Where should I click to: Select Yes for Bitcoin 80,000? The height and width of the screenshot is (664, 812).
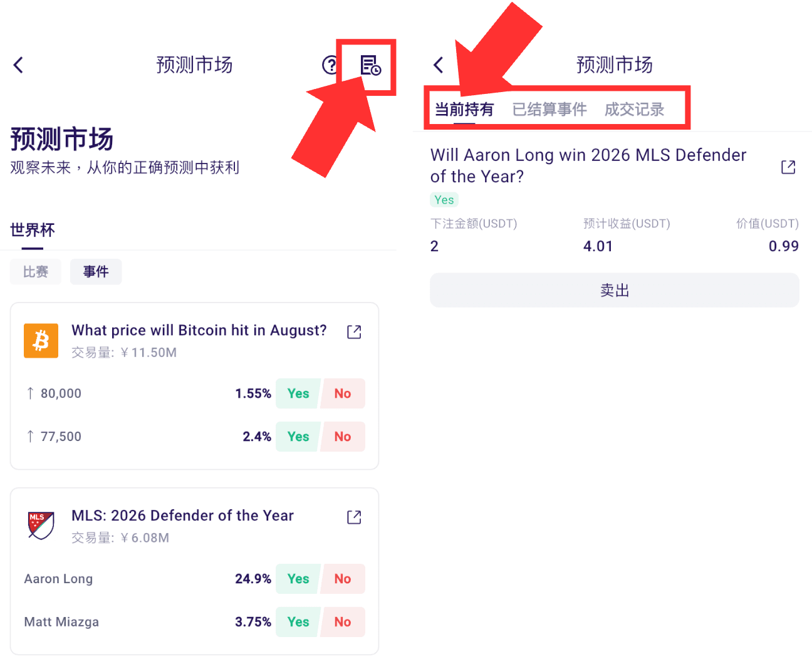click(x=298, y=393)
